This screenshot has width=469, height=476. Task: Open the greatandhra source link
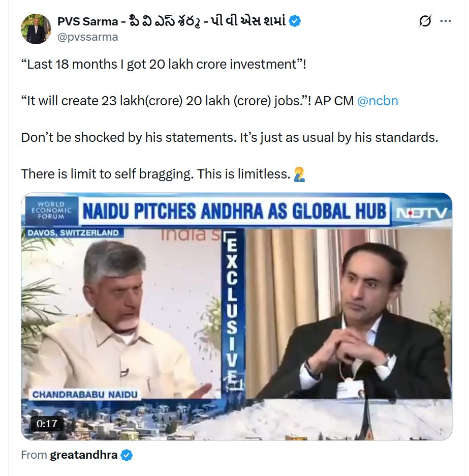[x=83, y=455]
